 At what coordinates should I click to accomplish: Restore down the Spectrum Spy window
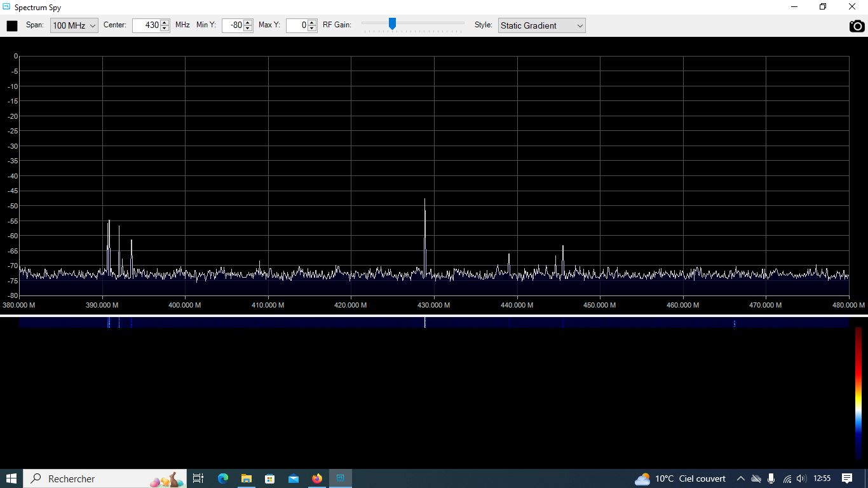pyautogui.click(x=823, y=7)
